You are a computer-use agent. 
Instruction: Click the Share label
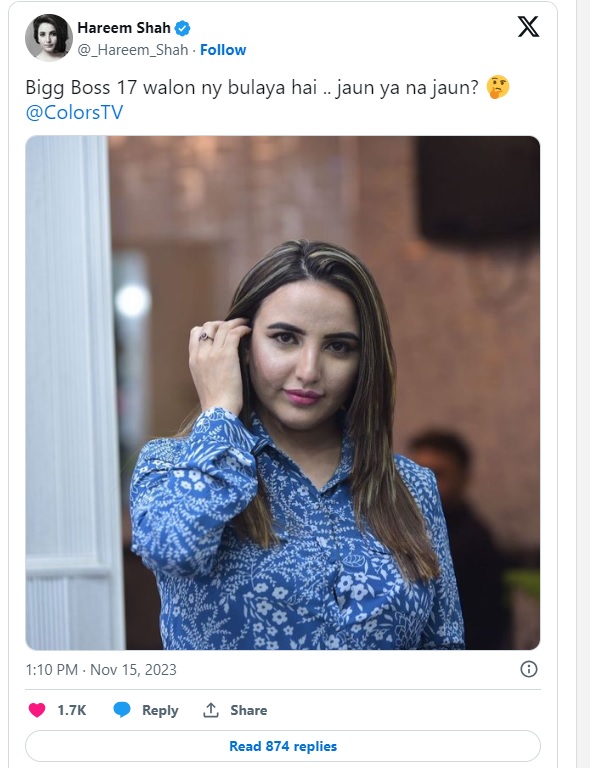249,710
